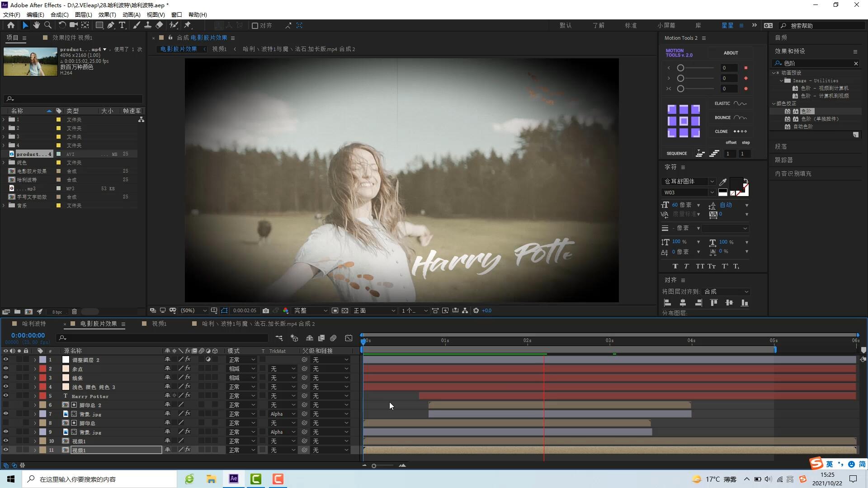Toggle visibility of 调整图层 2 layer
Viewport: 868px width, 488px height.
[x=5, y=360]
